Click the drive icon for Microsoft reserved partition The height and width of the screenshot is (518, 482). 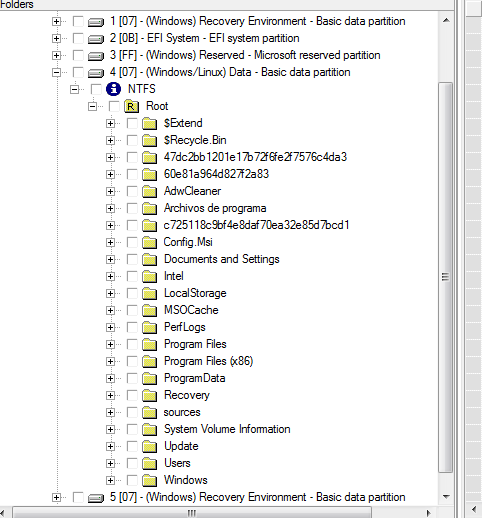[x=96, y=56]
